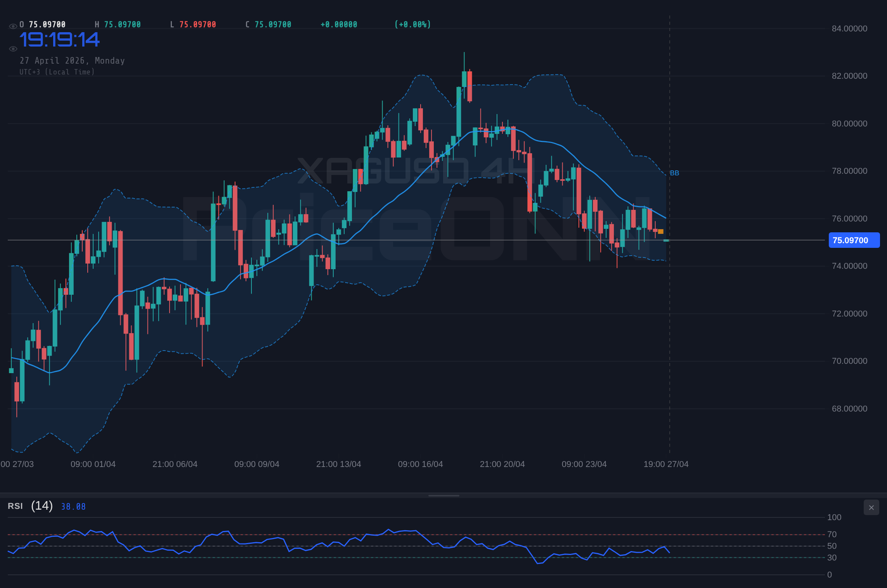Click the RSI 100 level label

pos(834,517)
